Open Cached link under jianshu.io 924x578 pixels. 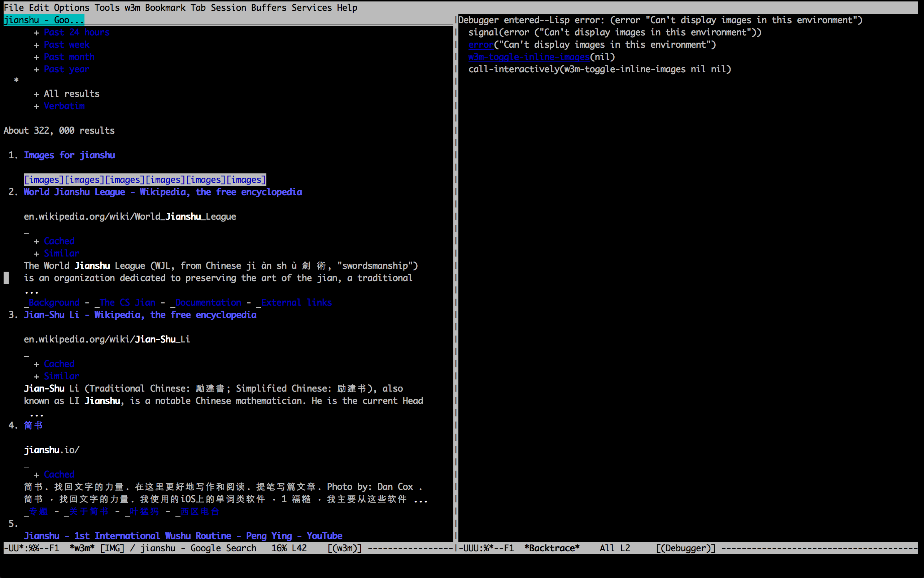click(x=59, y=474)
